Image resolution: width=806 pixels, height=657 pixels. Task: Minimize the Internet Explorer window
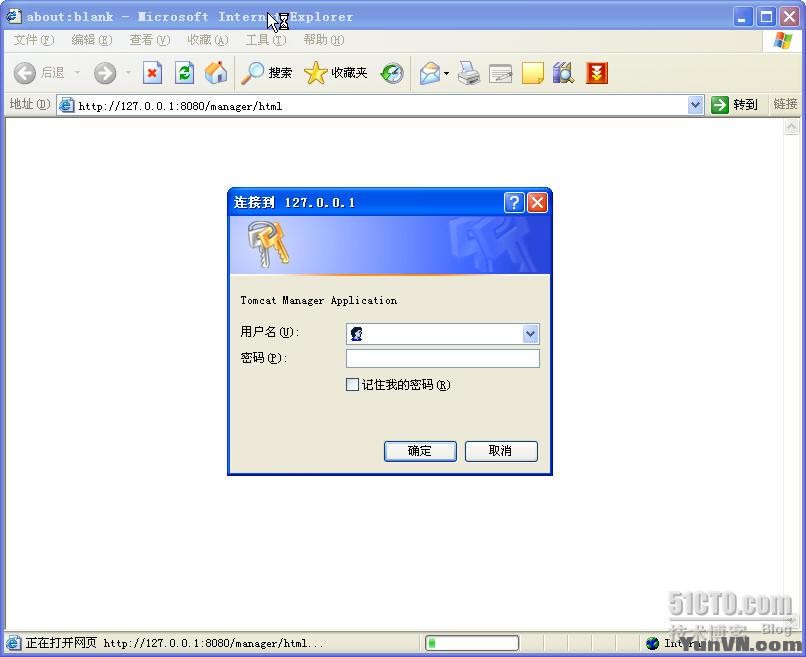click(742, 16)
